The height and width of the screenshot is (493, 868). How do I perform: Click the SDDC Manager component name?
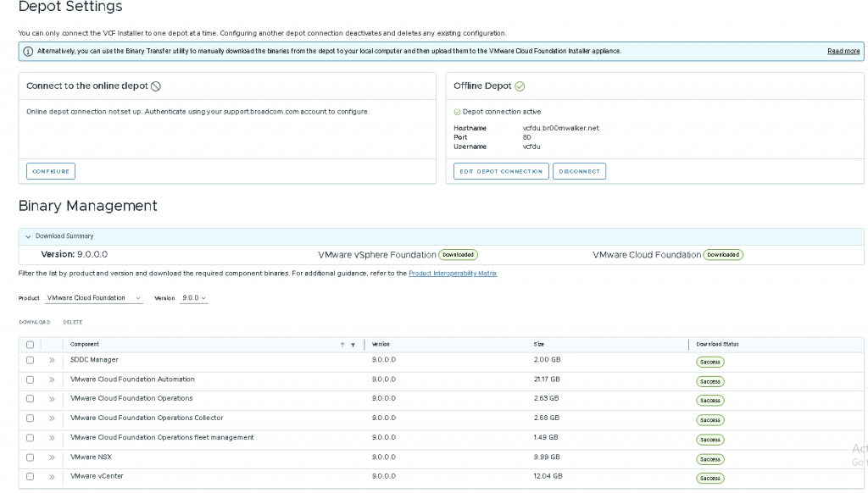pyautogui.click(x=94, y=360)
